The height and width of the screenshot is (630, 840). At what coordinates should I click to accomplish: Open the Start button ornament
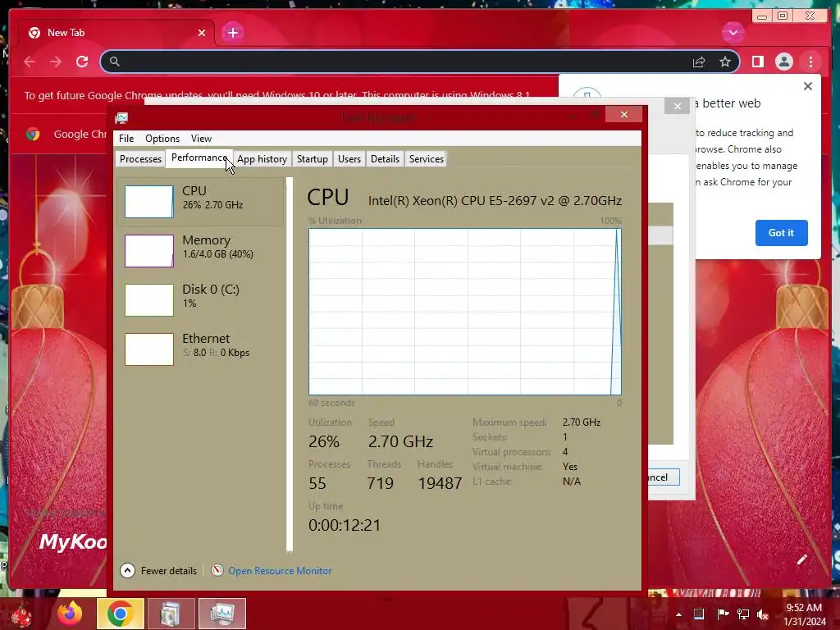tap(21, 615)
